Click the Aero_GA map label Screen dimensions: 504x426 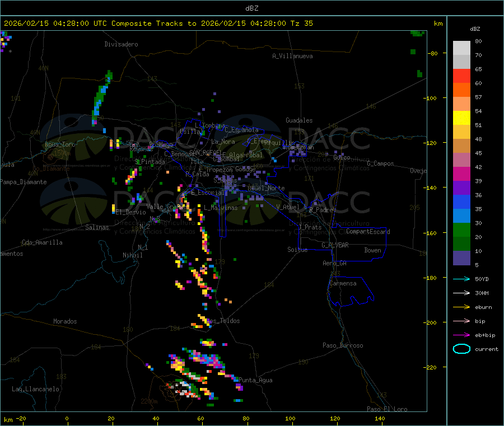click(x=335, y=264)
